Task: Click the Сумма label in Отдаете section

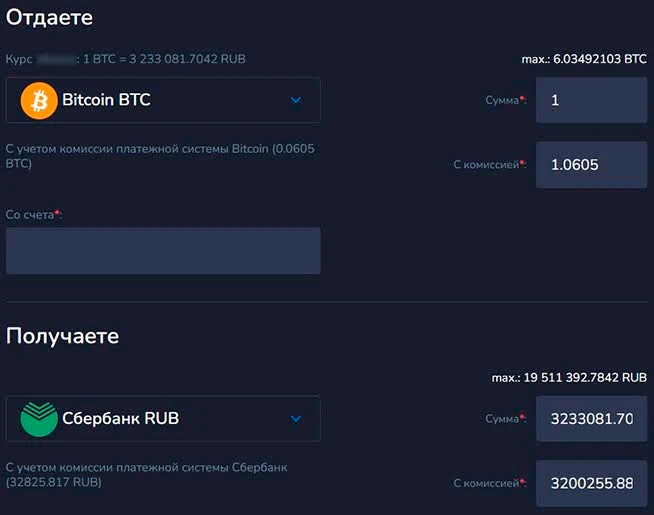Action: (x=503, y=101)
